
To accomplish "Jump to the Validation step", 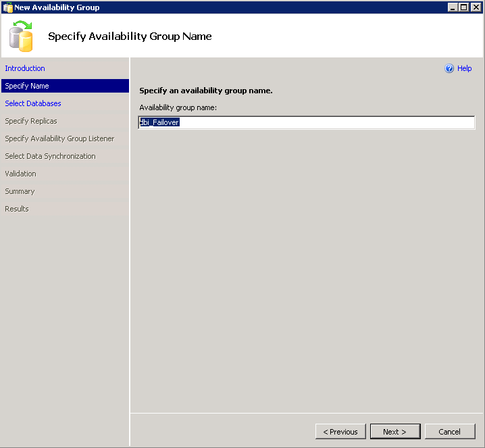I will coord(20,174).
